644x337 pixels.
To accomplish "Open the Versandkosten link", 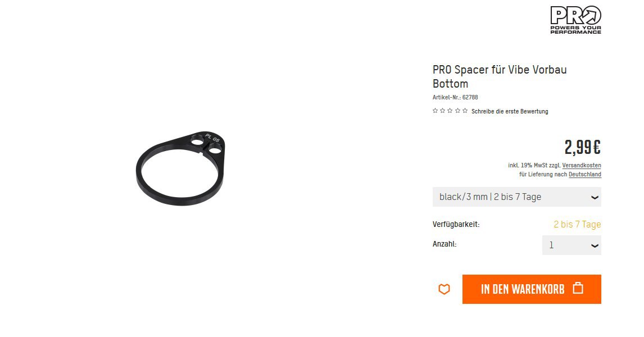I will click(x=582, y=166).
